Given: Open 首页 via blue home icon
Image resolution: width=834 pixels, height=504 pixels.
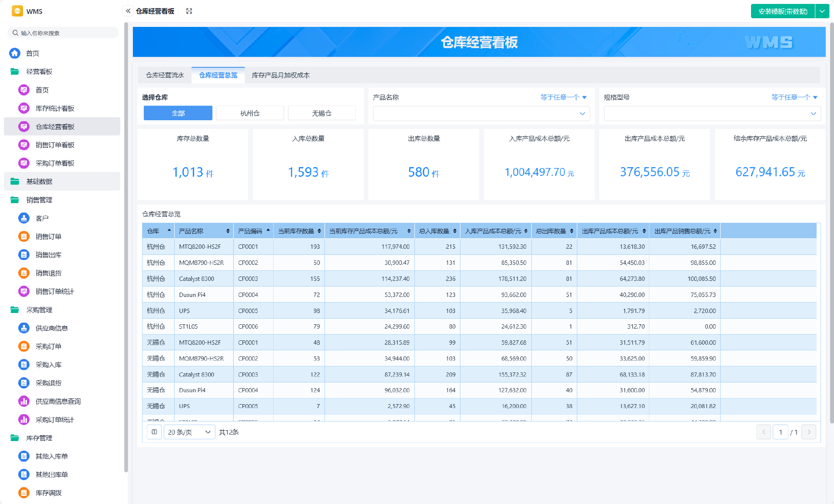Looking at the screenshot, I should (x=15, y=53).
